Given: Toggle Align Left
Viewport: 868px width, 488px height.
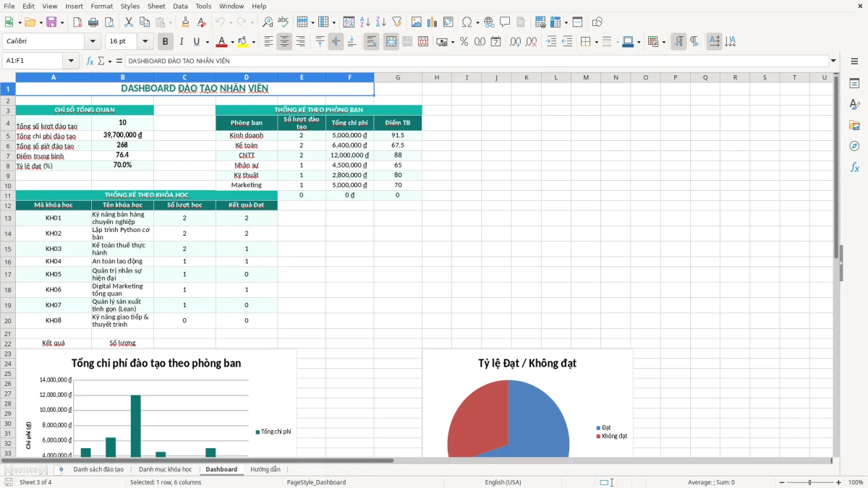Looking at the screenshot, I should click(268, 42).
